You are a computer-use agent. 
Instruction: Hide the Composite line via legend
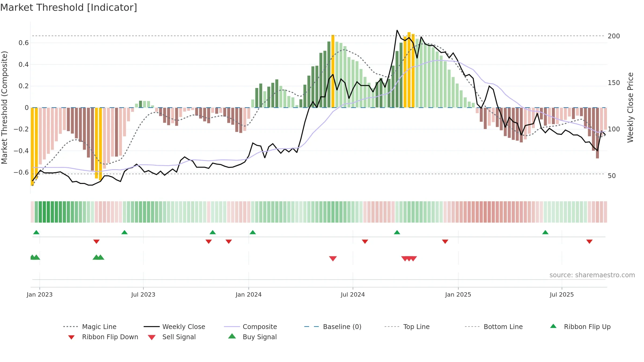[250, 327]
